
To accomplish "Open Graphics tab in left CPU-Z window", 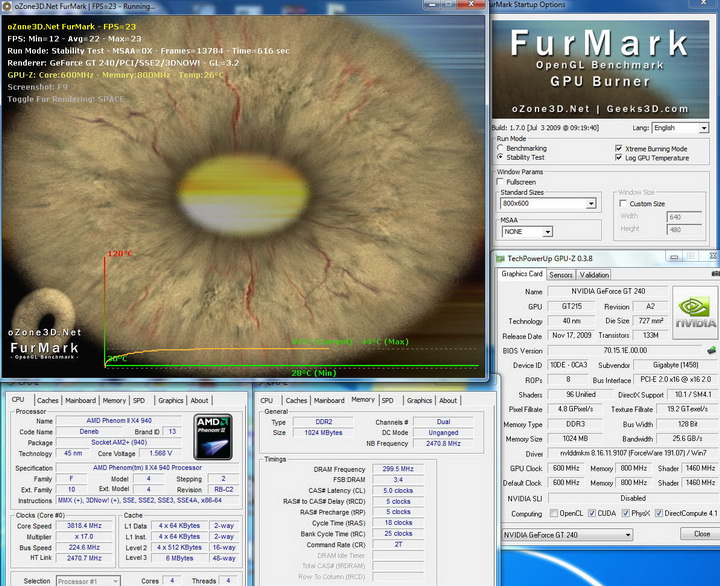I will (170, 400).
